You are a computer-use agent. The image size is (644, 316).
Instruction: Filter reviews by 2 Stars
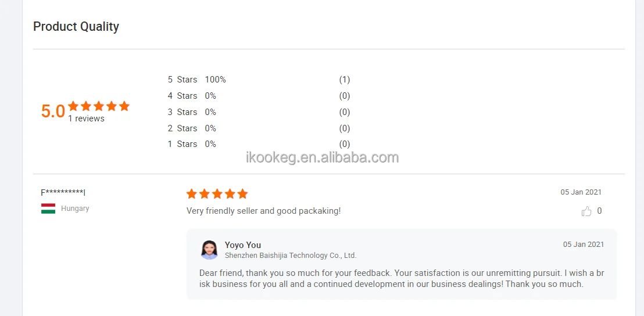183,128
